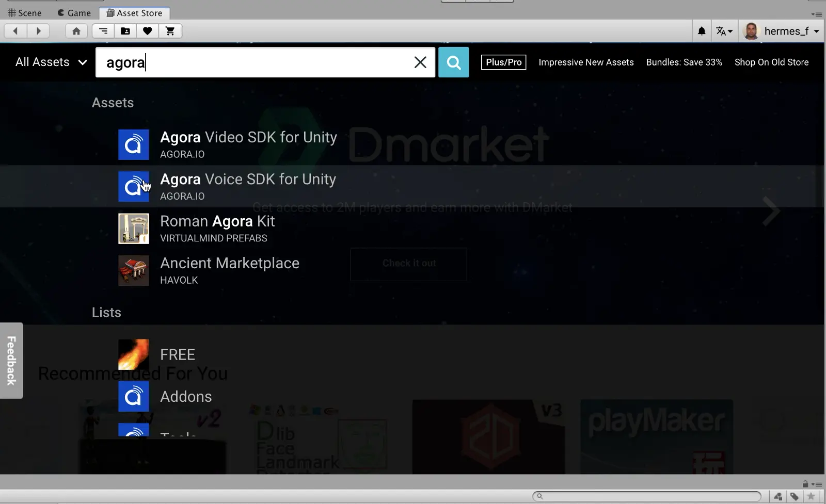The width and height of the screenshot is (826, 504).
Task: Click the search-by-type icon in bottom bar
Action: pyautogui.click(x=778, y=496)
